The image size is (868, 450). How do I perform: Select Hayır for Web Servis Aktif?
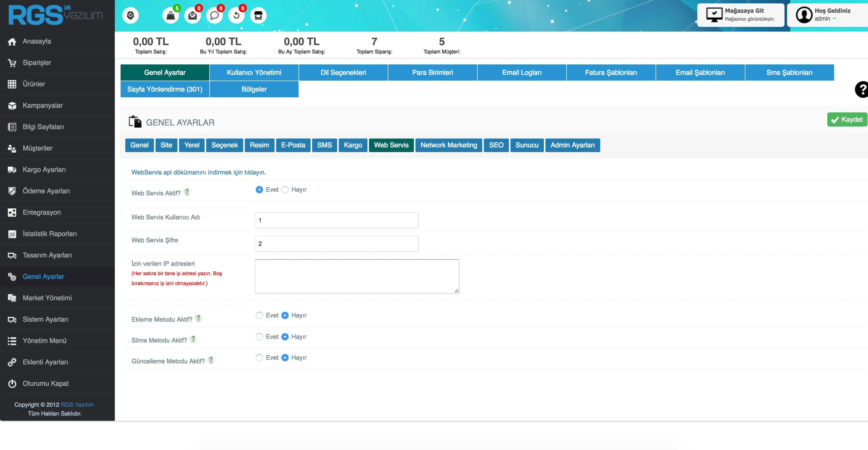(285, 190)
